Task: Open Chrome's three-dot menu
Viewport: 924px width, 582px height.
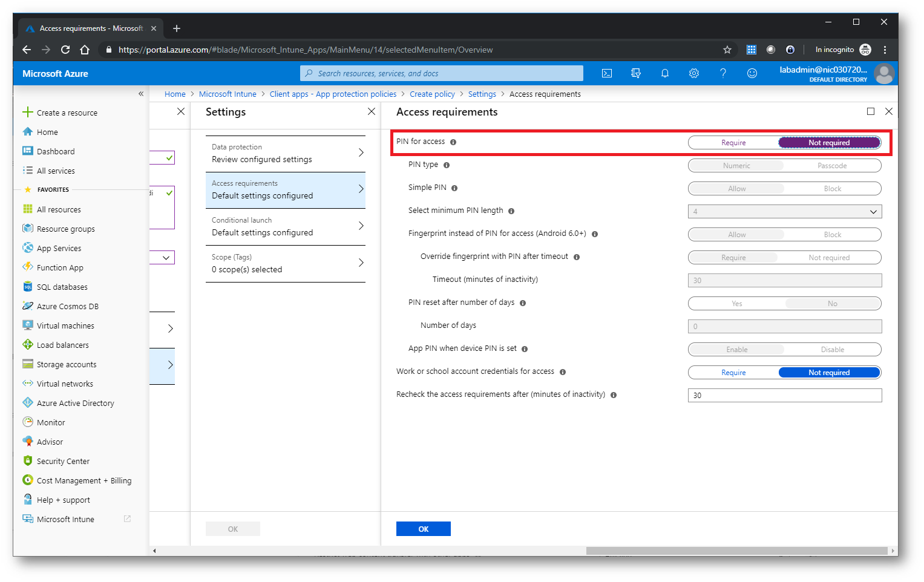Action: [x=885, y=50]
